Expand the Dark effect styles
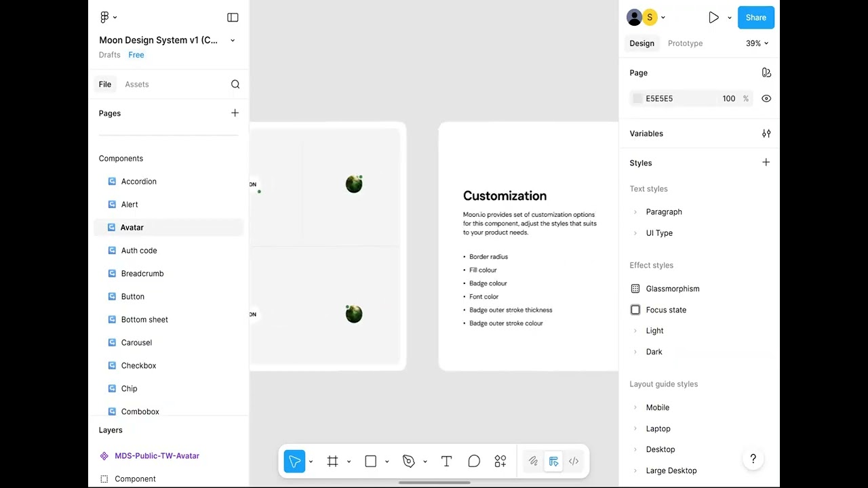Image resolution: width=868 pixels, height=488 pixels. coord(635,352)
